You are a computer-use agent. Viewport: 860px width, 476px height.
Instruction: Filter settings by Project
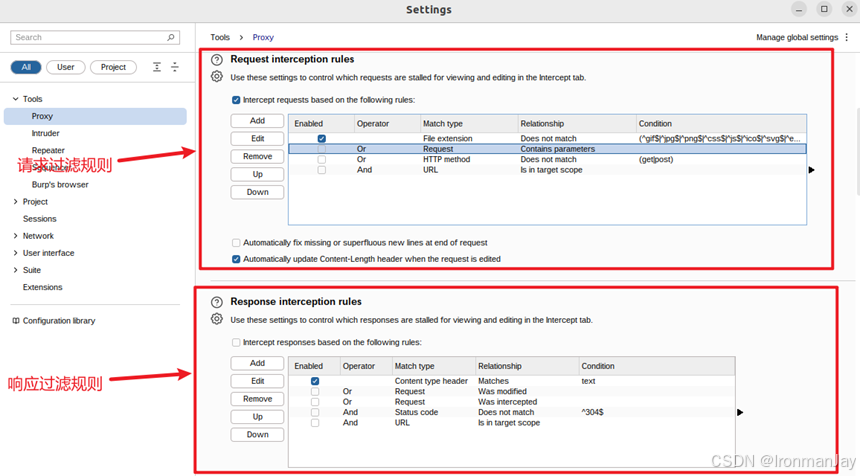tap(114, 67)
